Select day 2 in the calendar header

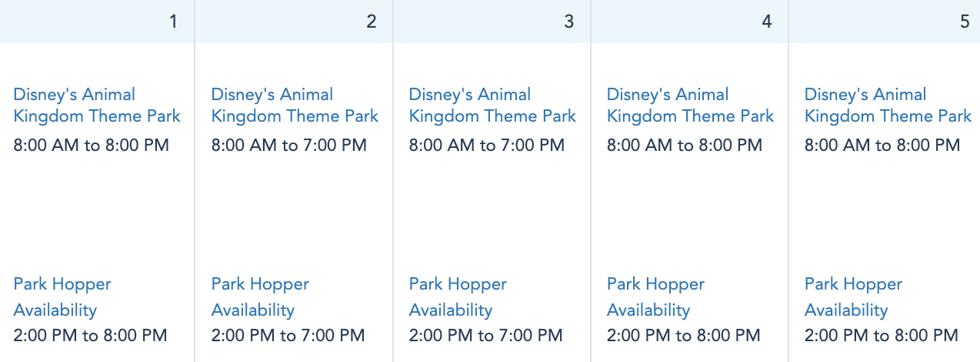click(x=372, y=22)
